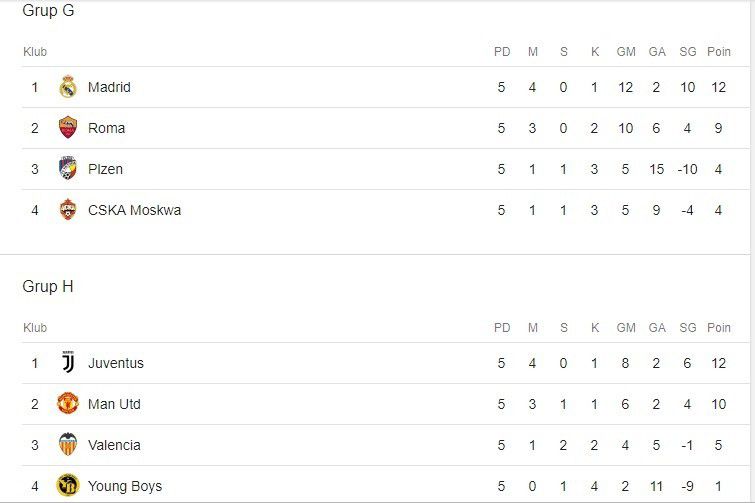Click the CSKA Moskwa club crest
Viewport: 755px width, 503px height.
[68, 210]
